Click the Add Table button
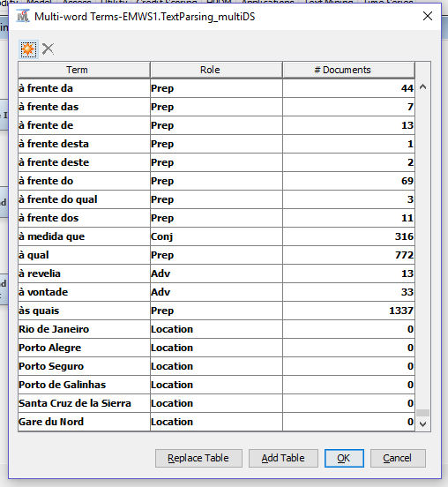This screenshot has width=448, height=487. coord(283,458)
